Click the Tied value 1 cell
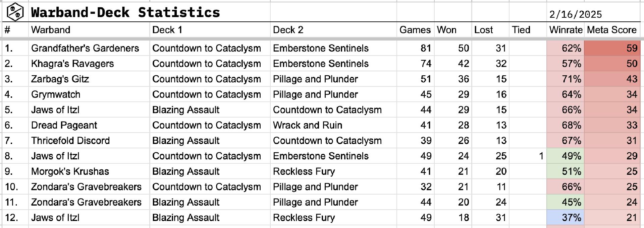This screenshot has width=644, height=228. [528, 156]
